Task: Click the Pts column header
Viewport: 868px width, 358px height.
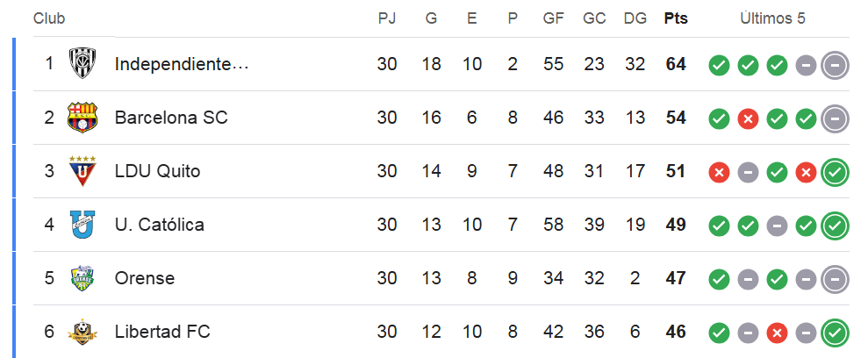Action: [x=676, y=18]
